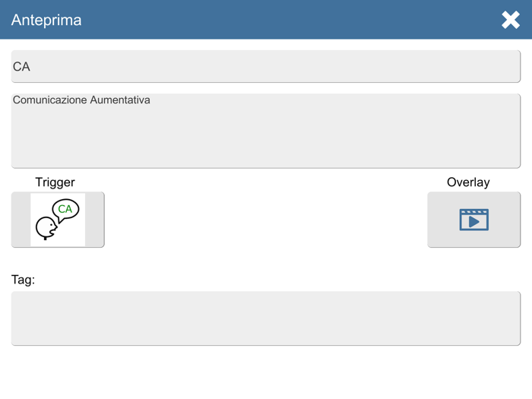Click the Trigger speech bubble pictogram

(x=58, y=220)
